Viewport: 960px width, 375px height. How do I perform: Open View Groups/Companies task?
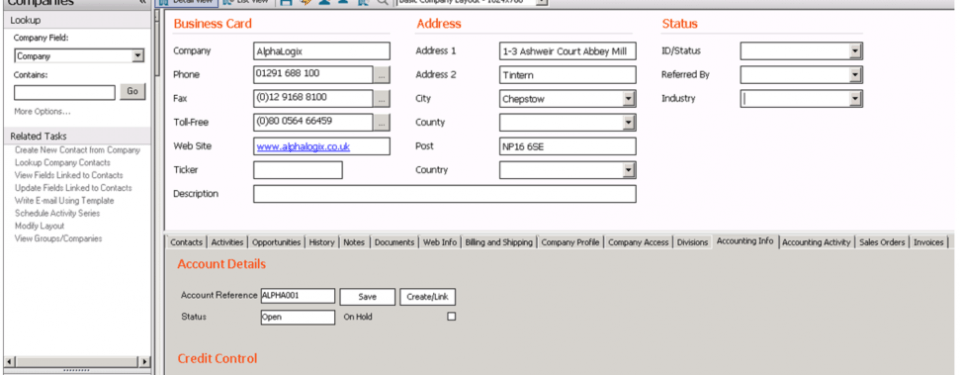[58, 238]
